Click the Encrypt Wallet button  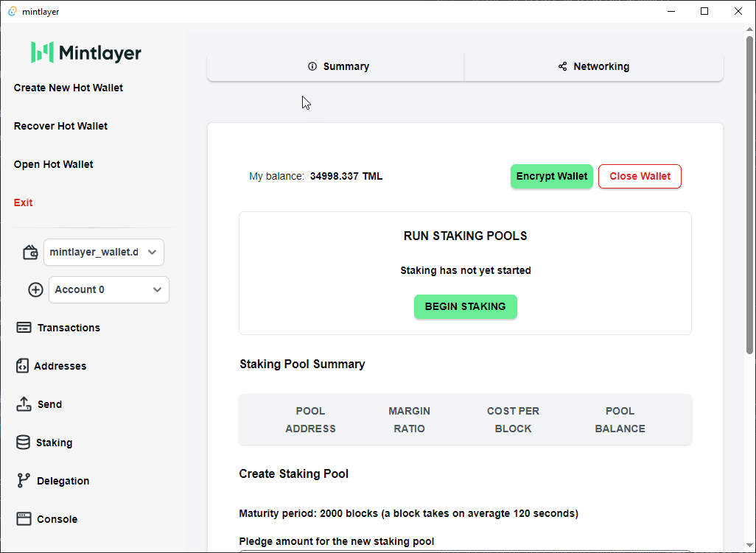coord(552,176)
